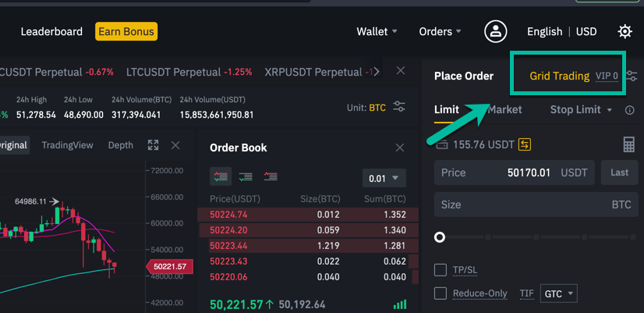Click the user profile avatar icon
The image size is (644, 313).
click(x=495, y=32)
